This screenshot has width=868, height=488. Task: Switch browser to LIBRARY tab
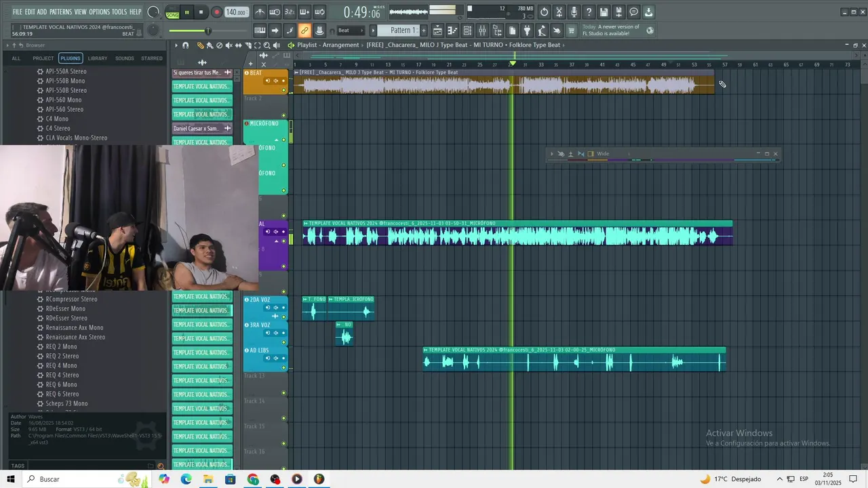(97, 58)
